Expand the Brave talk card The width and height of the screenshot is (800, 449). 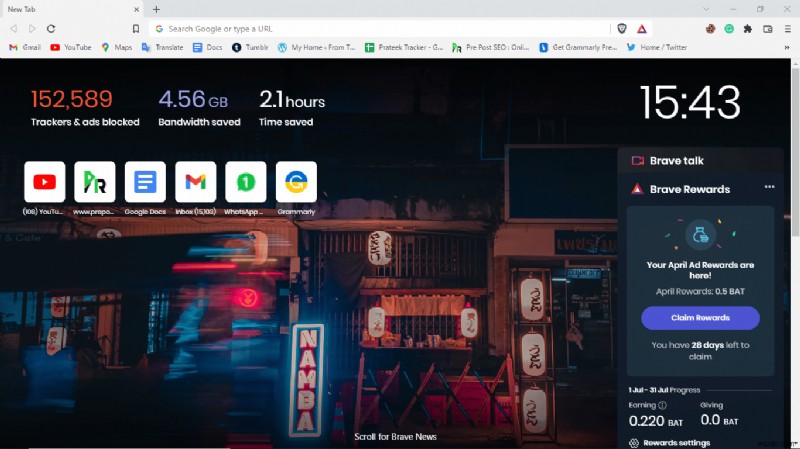pyautogui.click(x=700, y=161)
